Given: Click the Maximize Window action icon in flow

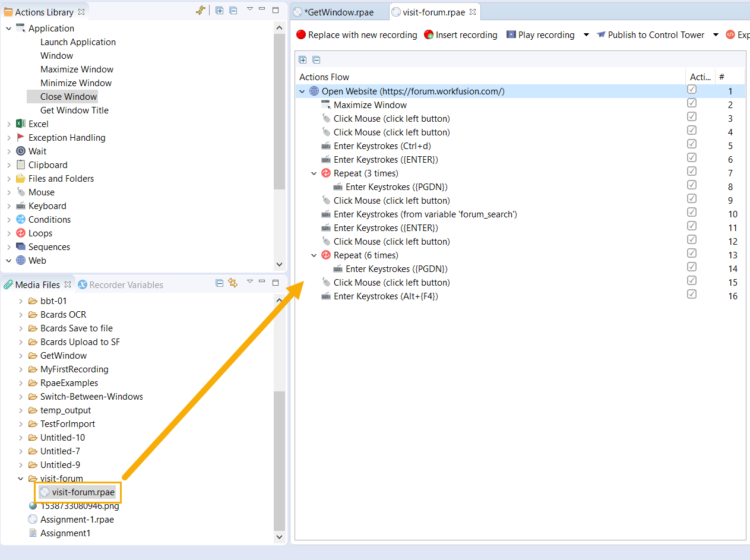Looking at the screenshot, I should point(325,105).
